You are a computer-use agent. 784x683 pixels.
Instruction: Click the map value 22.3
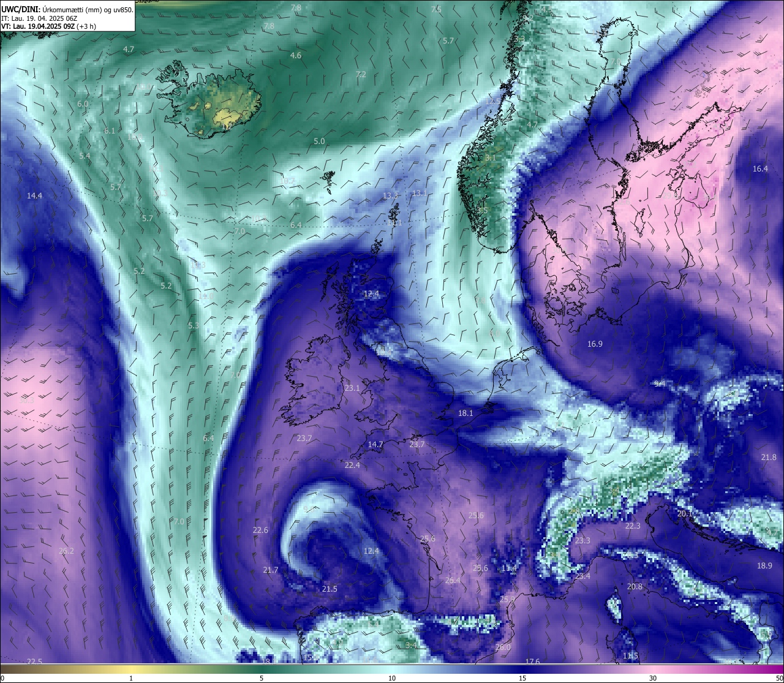click(633, 526)
